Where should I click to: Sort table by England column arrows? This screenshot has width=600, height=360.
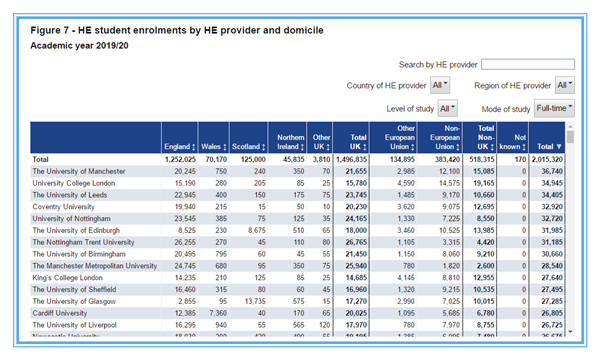pyautogui.click(x=194, y=147)
